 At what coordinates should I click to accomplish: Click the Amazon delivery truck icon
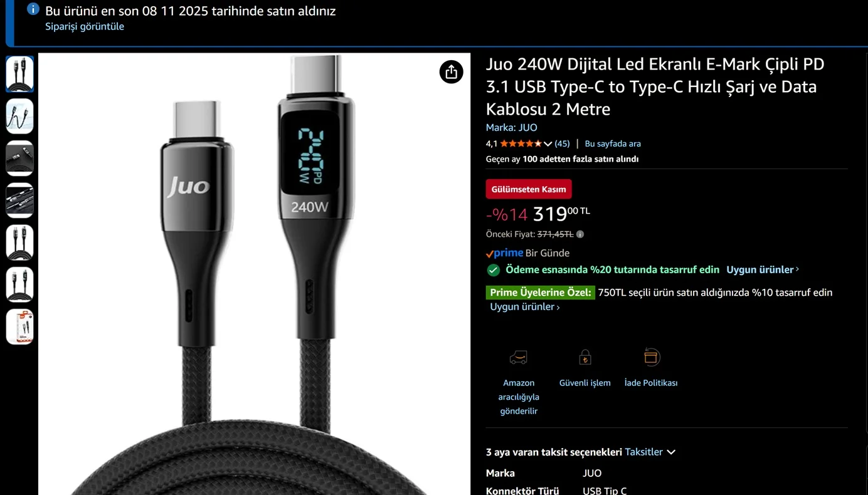click(x=518, y=357)
